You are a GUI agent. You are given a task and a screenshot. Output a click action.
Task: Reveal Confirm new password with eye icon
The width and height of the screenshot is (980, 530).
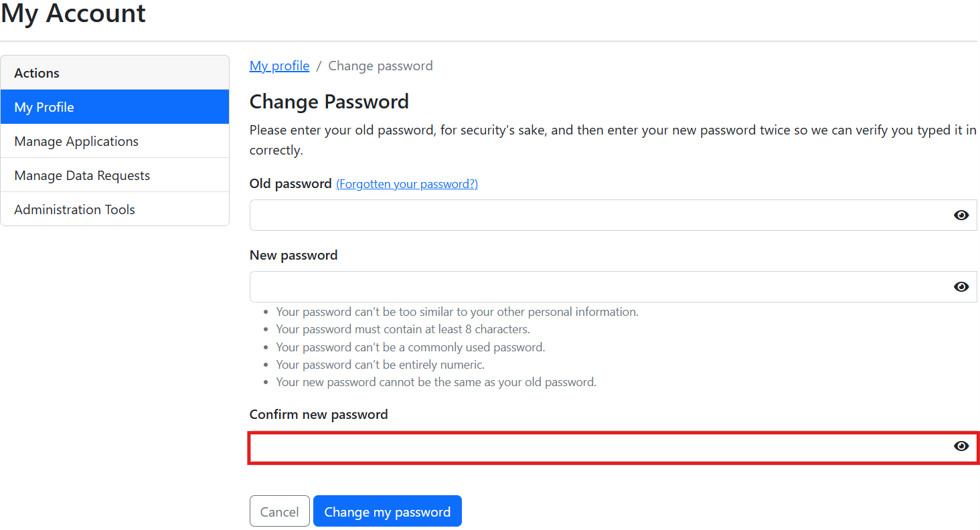961,446
